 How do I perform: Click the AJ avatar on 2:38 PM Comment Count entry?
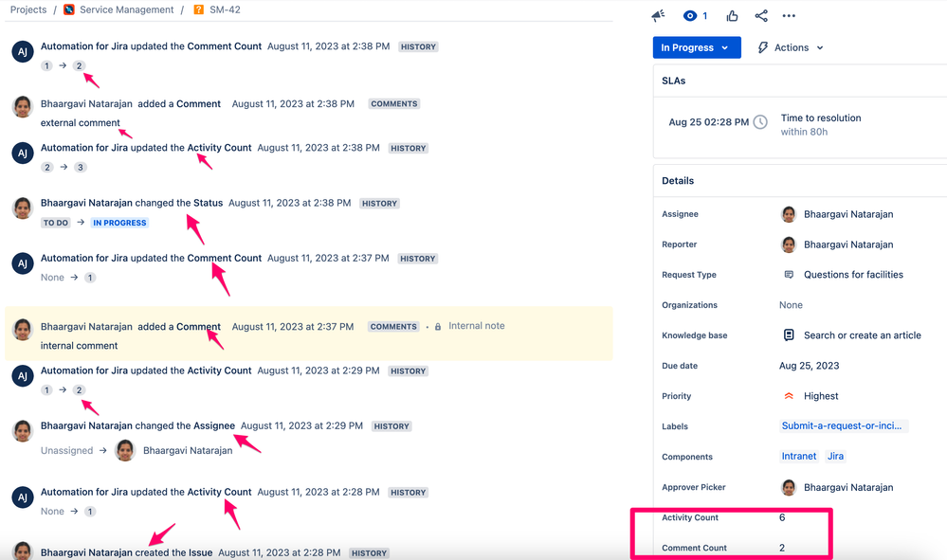pyautogui.click(x=23, y=52)
